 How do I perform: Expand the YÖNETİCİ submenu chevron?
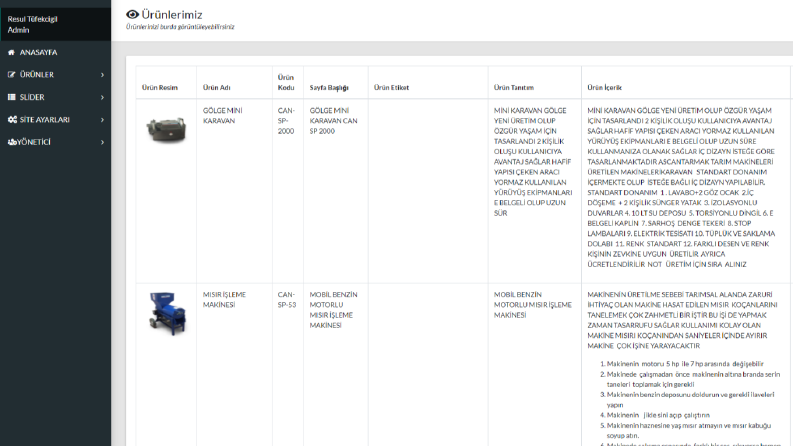(x=102, y=142)
